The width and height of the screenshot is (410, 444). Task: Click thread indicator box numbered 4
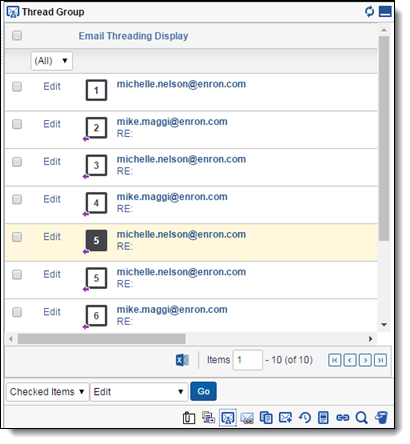(x=96, y=203)
